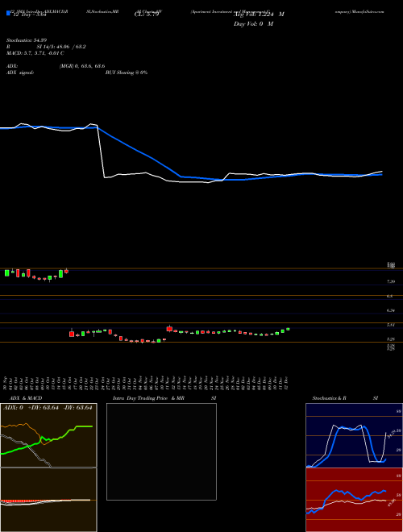The image size is (403, 532).
Task: Click the 5.81 price axis label
Action: 390,325
